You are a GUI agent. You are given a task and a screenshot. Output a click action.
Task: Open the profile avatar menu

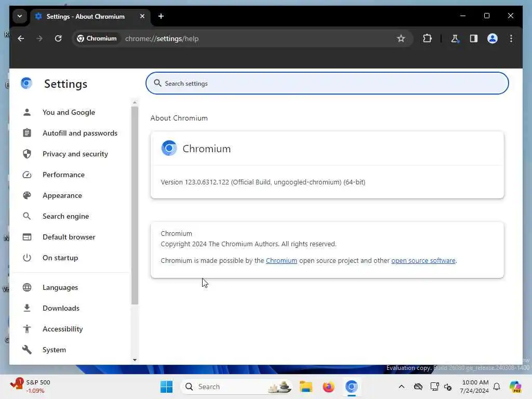[x=493, y=38]
